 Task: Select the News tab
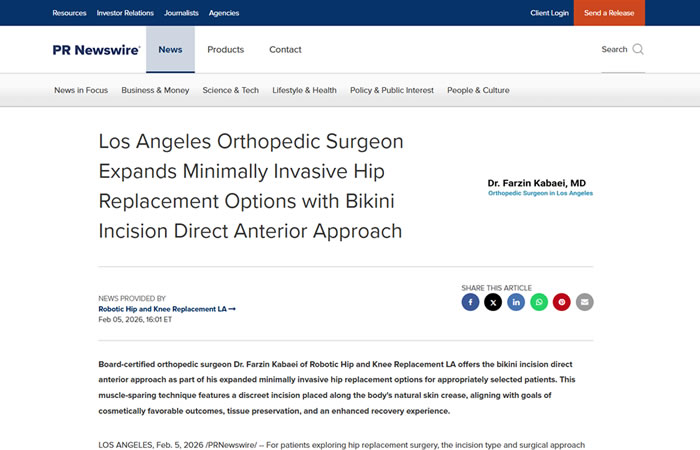click(170, 50)
